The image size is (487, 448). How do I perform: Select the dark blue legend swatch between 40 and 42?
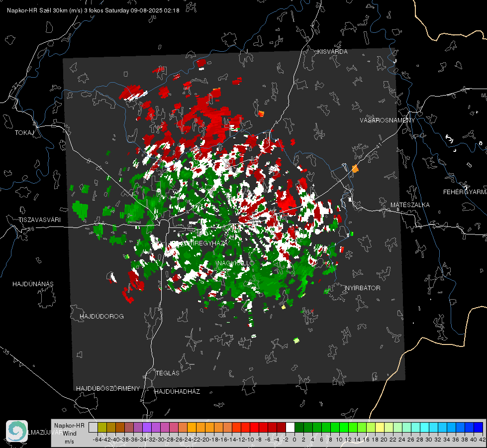479,427
